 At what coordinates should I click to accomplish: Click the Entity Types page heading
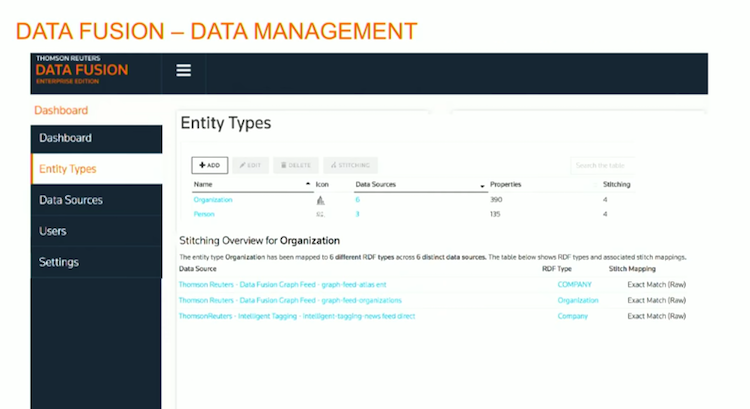(x=226, y=123)
